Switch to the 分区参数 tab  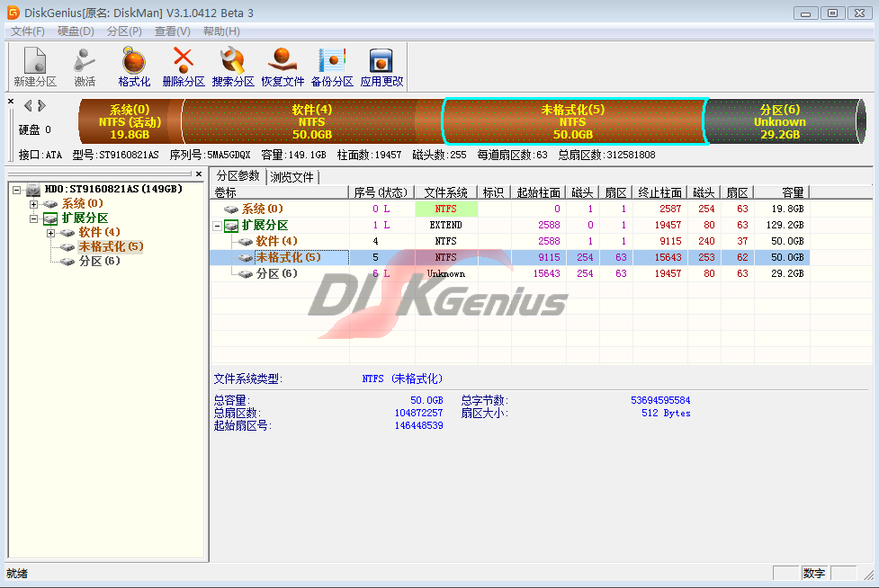tap(238, 176)
